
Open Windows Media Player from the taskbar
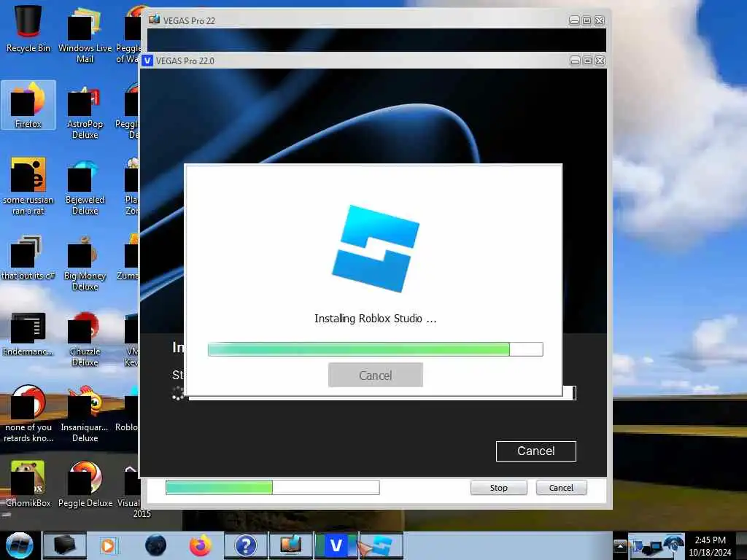click(108, 545)
